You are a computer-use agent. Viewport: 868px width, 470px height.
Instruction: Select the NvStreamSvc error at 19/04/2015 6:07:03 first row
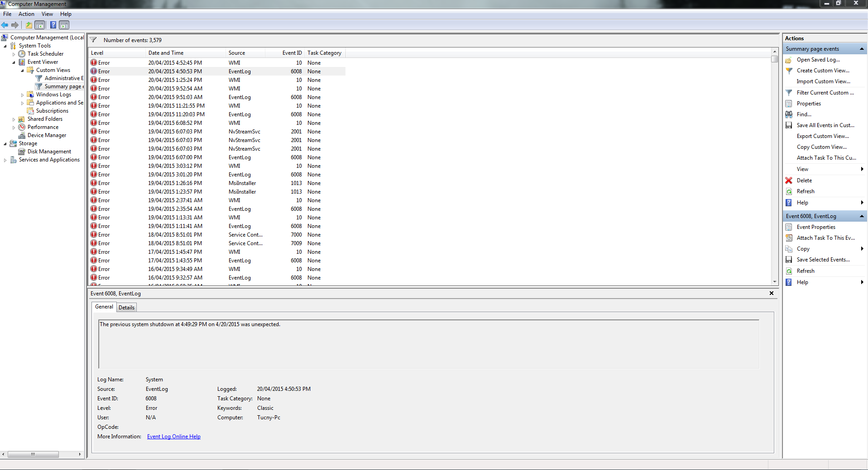click(217, 132)
